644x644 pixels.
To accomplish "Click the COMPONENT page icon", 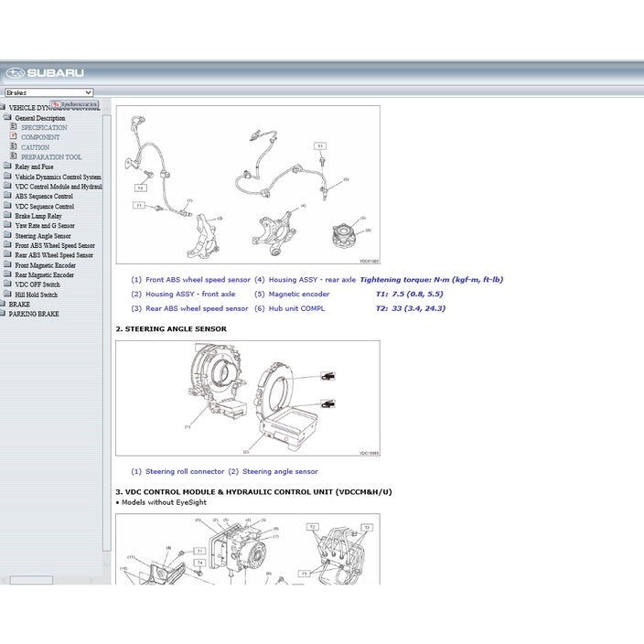I will (14, 137).
